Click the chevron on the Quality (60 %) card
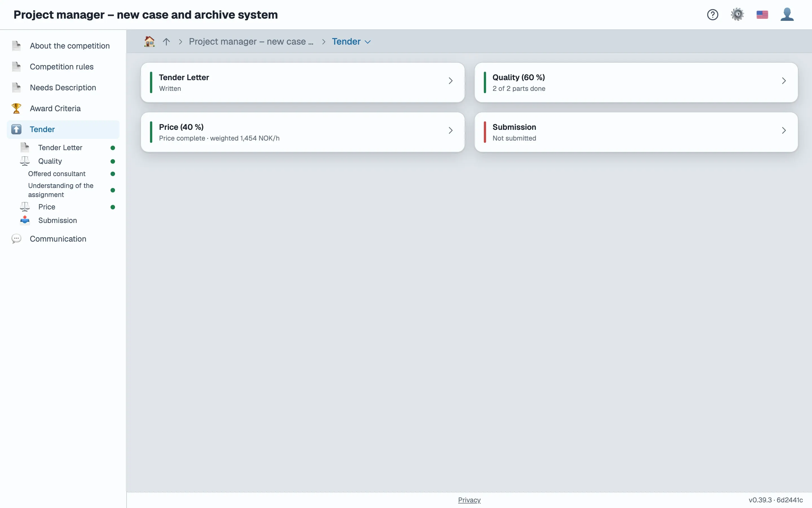 (x=784, y=81)
